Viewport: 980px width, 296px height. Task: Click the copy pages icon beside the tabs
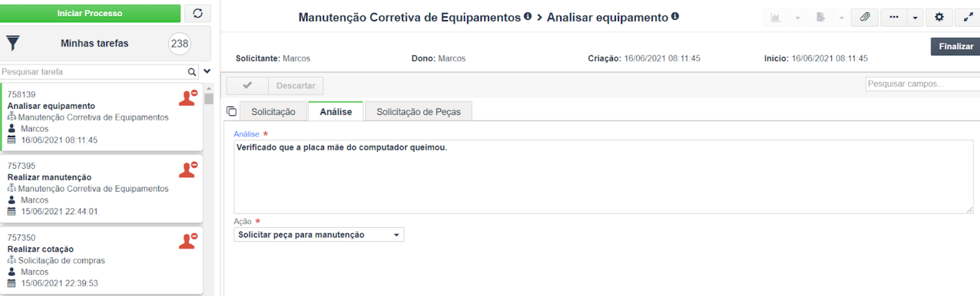[x=232, y=111]
